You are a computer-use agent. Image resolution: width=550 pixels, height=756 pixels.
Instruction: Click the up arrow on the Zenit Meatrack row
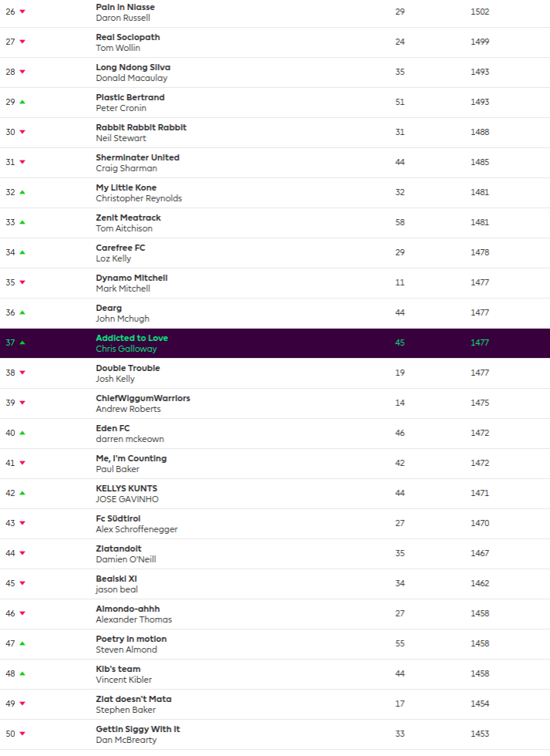coord(22,222)
